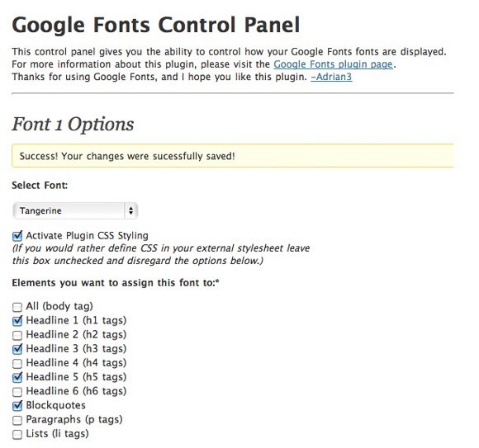
Task: Check Headline 4 (h4 tags)
Action: 17,364
